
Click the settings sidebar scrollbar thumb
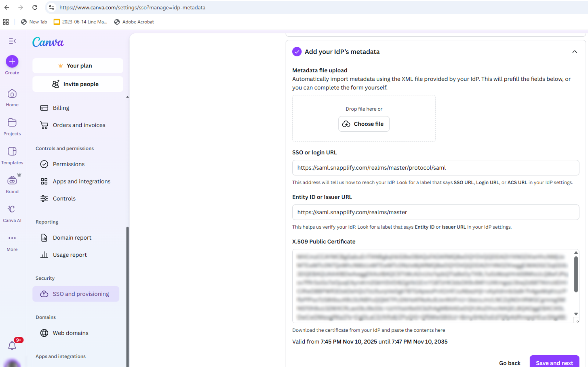pyautogui.click(x=128, y=297)
